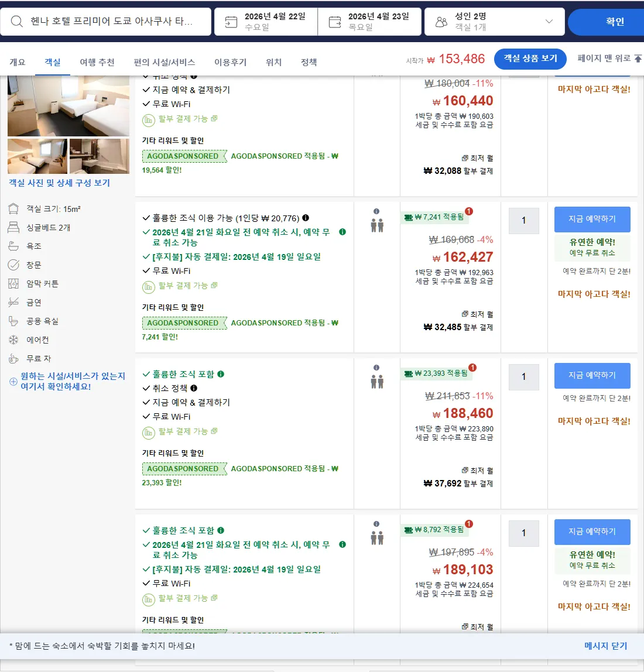Click the blackout curtain icon next to 암막 커튼
644x672 pixels.
[x=13, y=283]
